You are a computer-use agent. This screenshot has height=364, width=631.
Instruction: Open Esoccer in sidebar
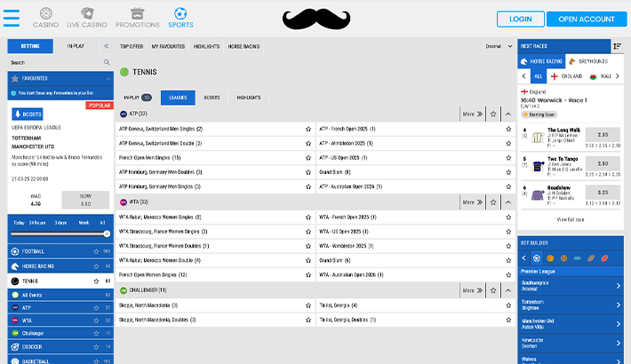click(x=60, y=347)
